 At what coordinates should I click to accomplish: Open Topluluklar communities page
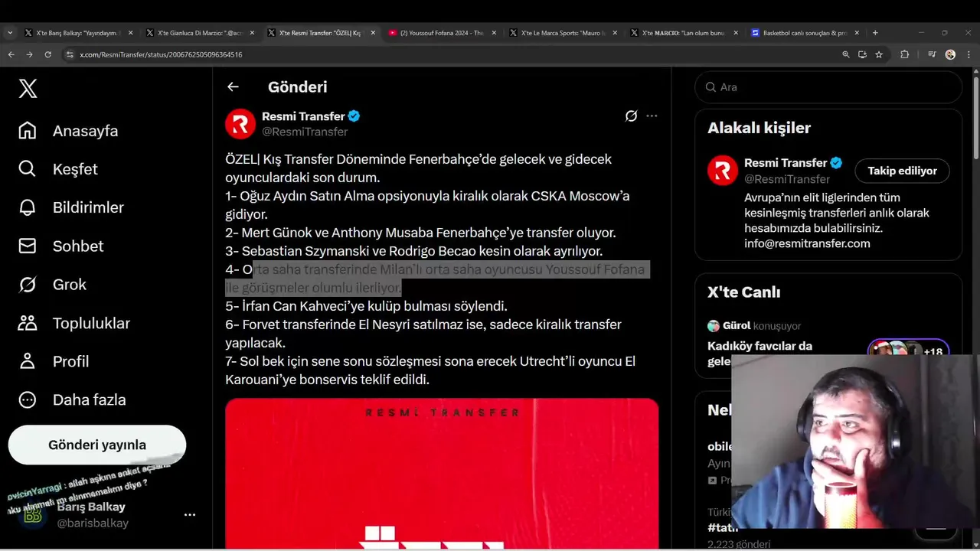(74, 323)
